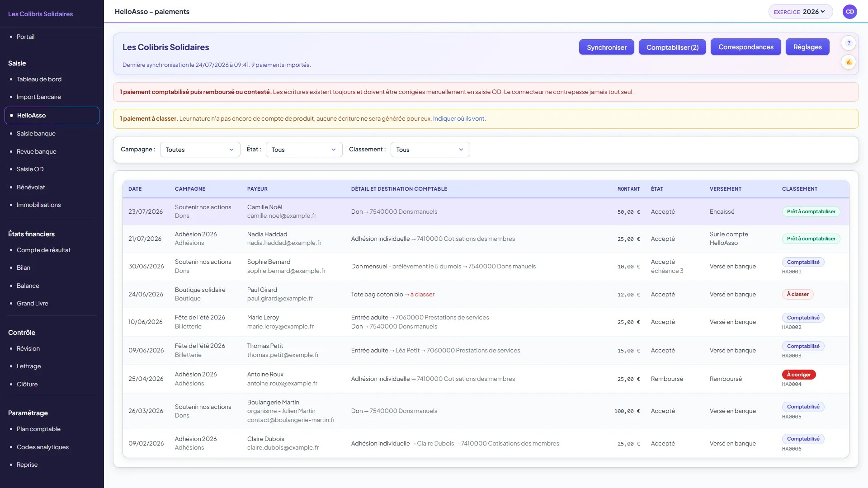Click the orange writing hand feedback icon
The height and width of the screenshot is (488, 868).
point(849,62)
